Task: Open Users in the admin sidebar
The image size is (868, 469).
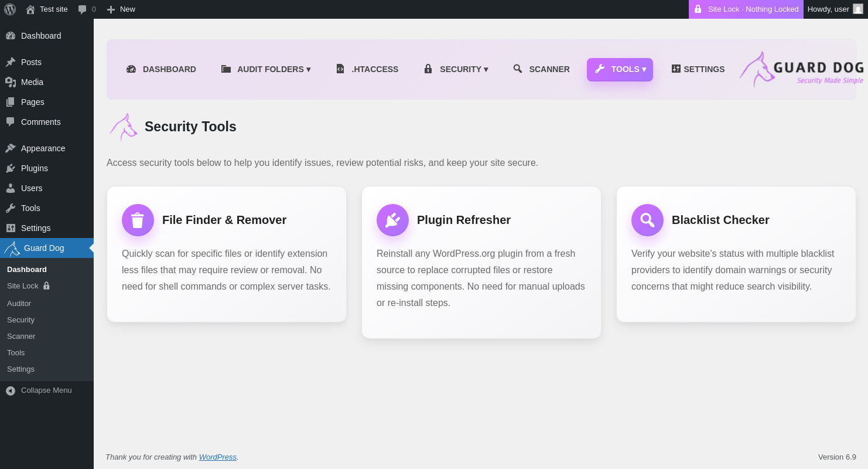Action: coord(47,188)
